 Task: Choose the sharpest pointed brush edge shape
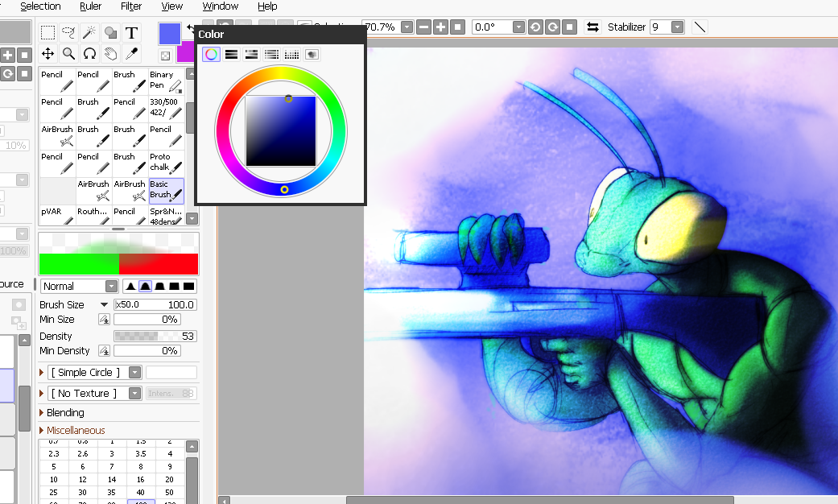[130, 287]
